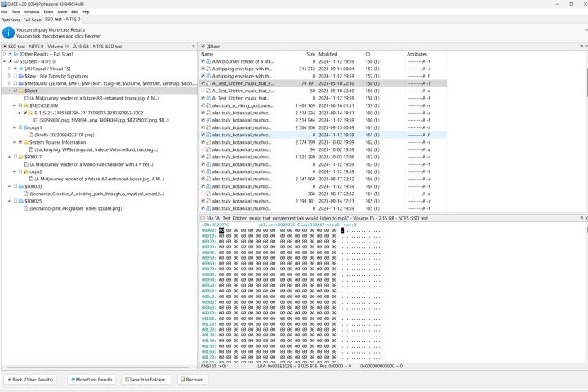This screenshot has width=588, height=392.
Task: Click the $F00020 folder icon
Action: point(20,186)
